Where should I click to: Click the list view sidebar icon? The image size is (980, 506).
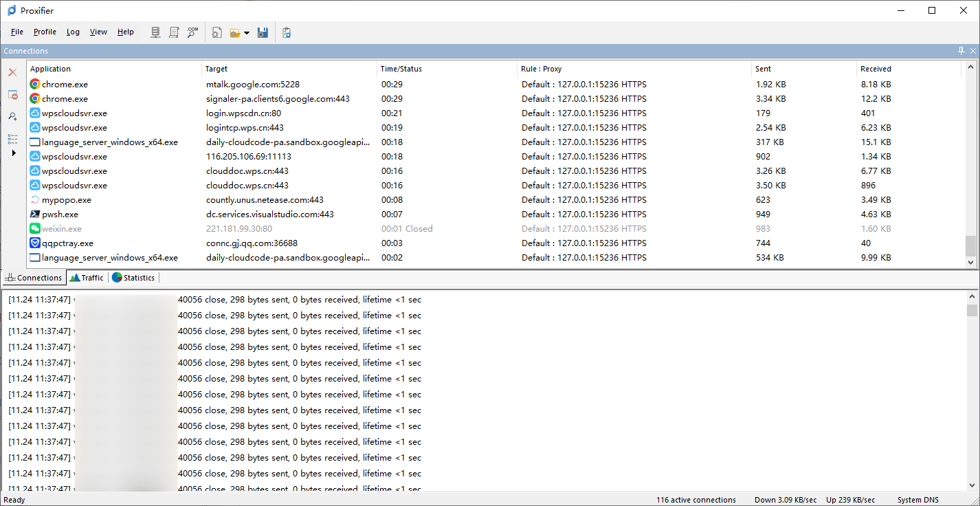tap(12, 139)
